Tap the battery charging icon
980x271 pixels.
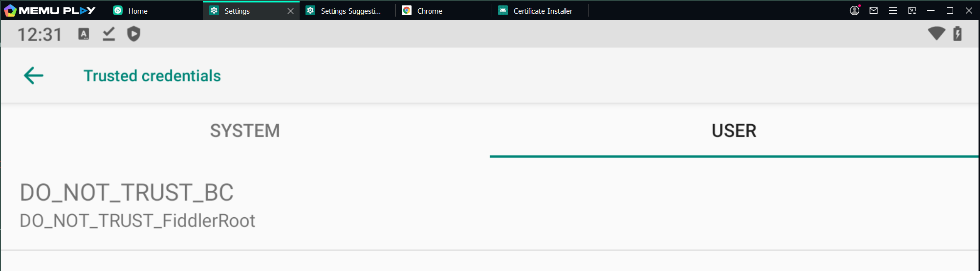[958, 33]
